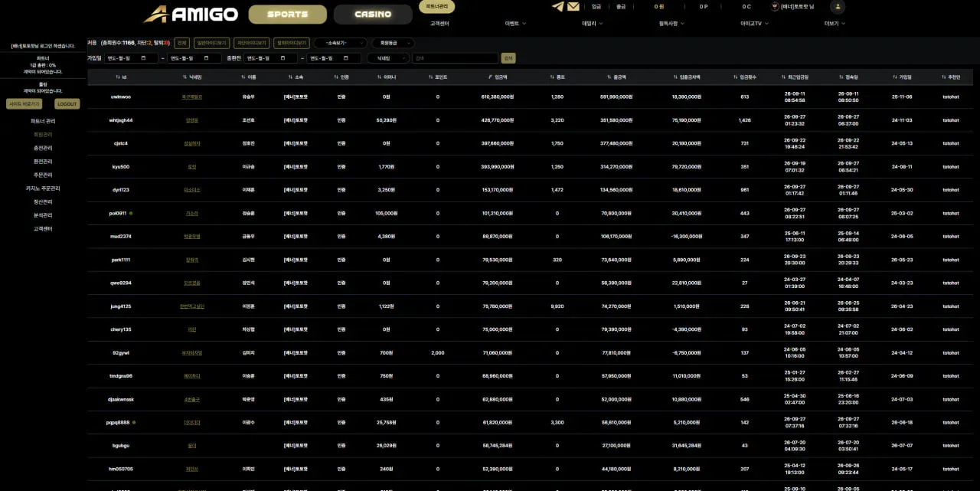Sort table by 입금액 column
This screenshot has height=491, width=980.
pyautogui.click(x=498, y=77)
